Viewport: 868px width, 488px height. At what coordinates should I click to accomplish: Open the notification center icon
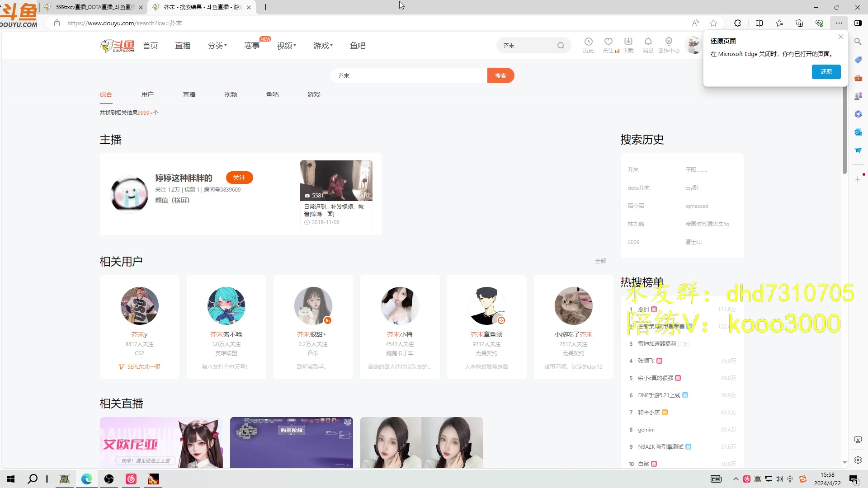tap(854, 479)
